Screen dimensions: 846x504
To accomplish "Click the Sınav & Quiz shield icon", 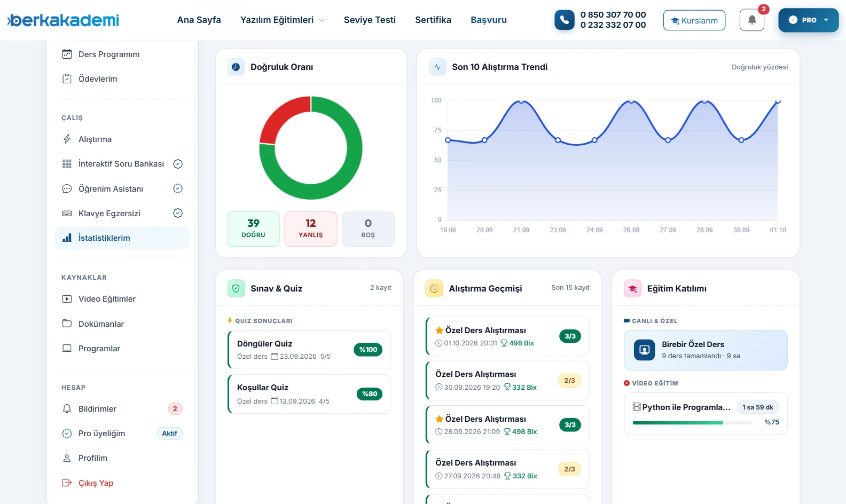I will pyautogui.click(x=236, y=288).
